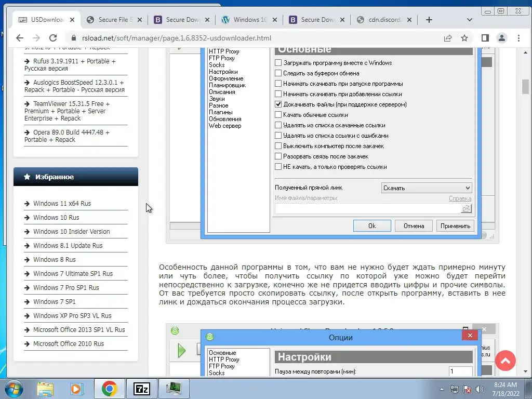
Task: Toggle 'Разорвать связь после закачек' checkbox
Action: (278, 156)
